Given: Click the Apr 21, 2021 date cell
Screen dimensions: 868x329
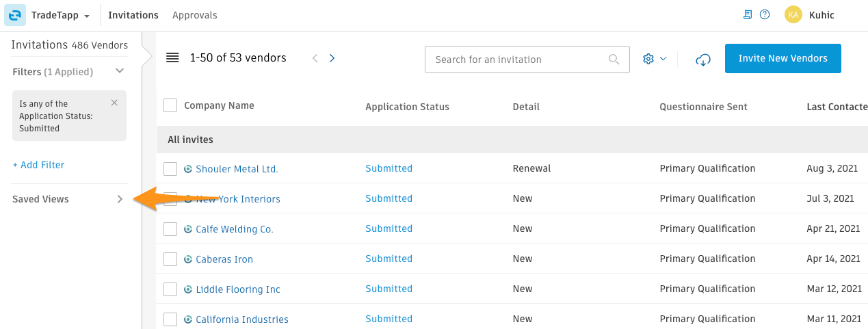Looking at the screenshot, I should click(x=833, y=228).
